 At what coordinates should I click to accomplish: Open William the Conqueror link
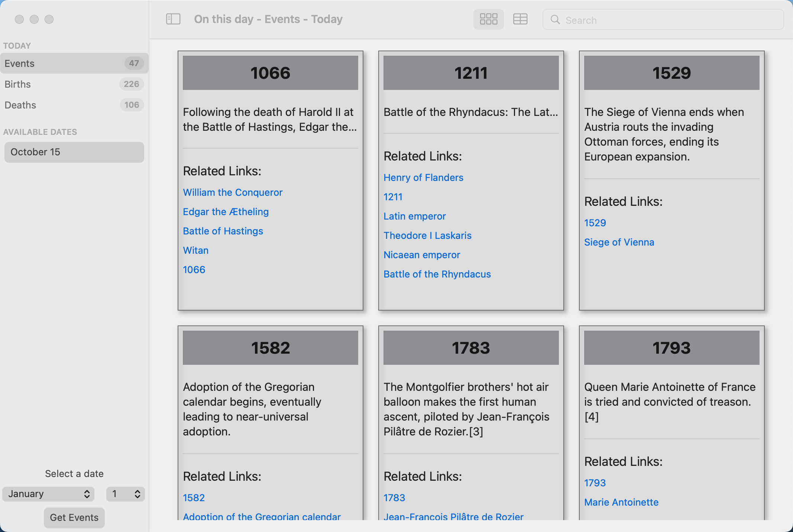click(233, 192)
